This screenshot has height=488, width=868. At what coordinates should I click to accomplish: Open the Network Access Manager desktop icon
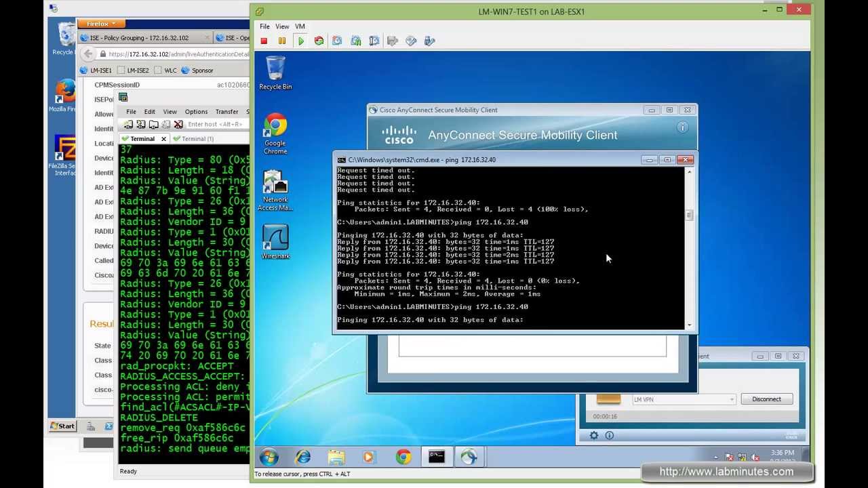275,190
